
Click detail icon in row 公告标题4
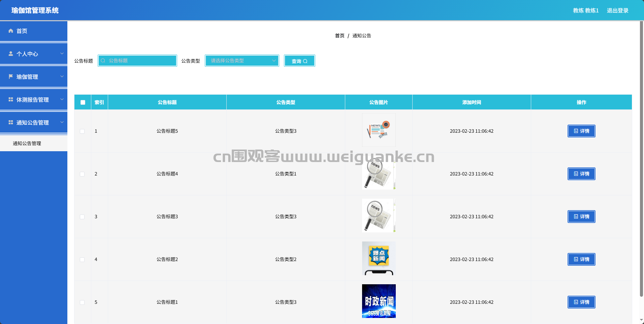pos(576,174)
